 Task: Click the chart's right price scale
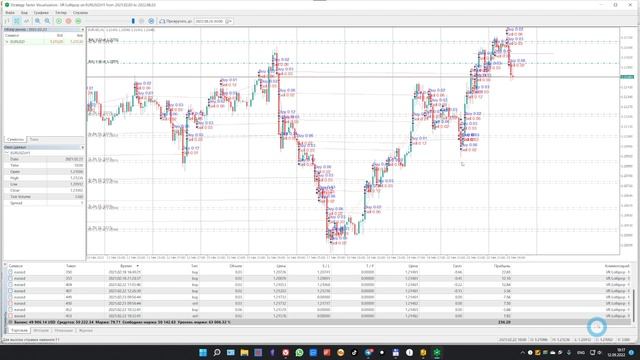(x=628, y=141)
